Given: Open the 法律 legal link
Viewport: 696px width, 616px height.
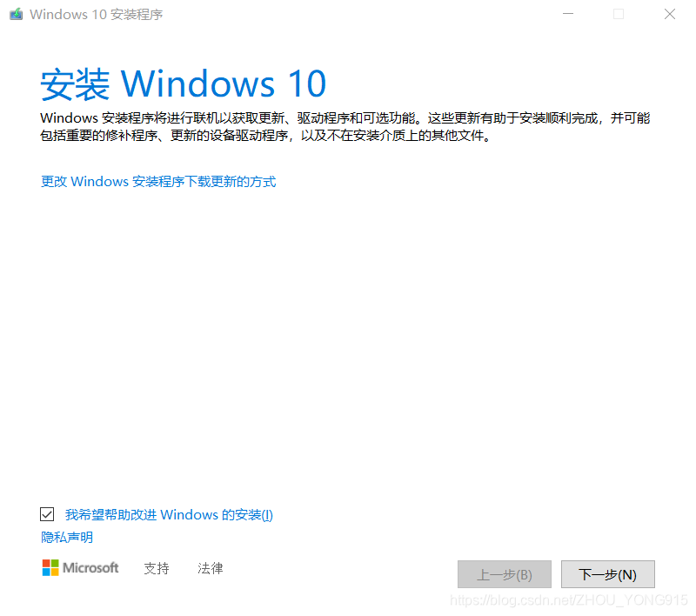Looking at the screenshot, I should [211, 568].
